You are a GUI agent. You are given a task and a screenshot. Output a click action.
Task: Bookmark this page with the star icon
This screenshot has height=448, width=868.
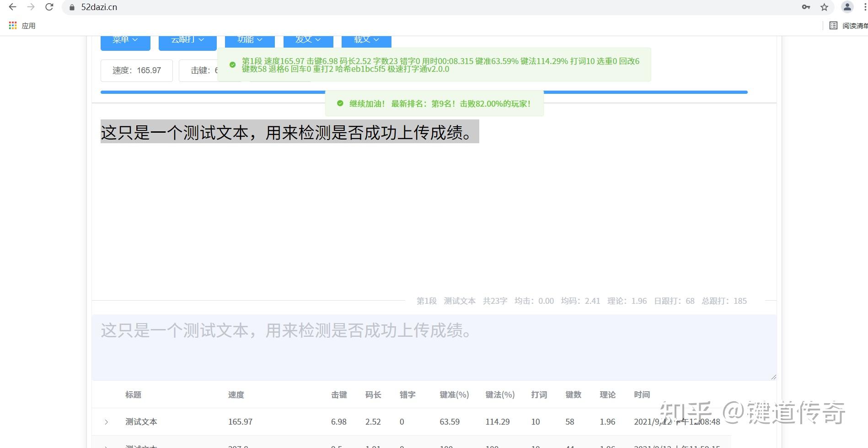824,7
